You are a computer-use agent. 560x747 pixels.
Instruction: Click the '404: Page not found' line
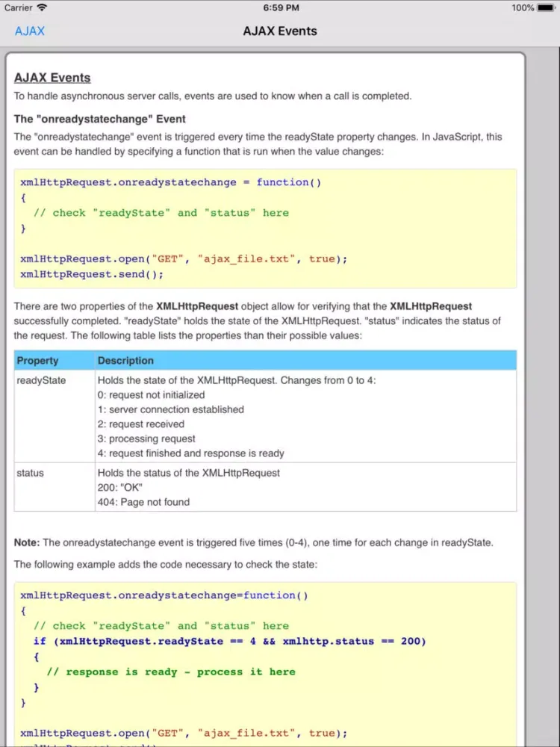tap(143, 502)
